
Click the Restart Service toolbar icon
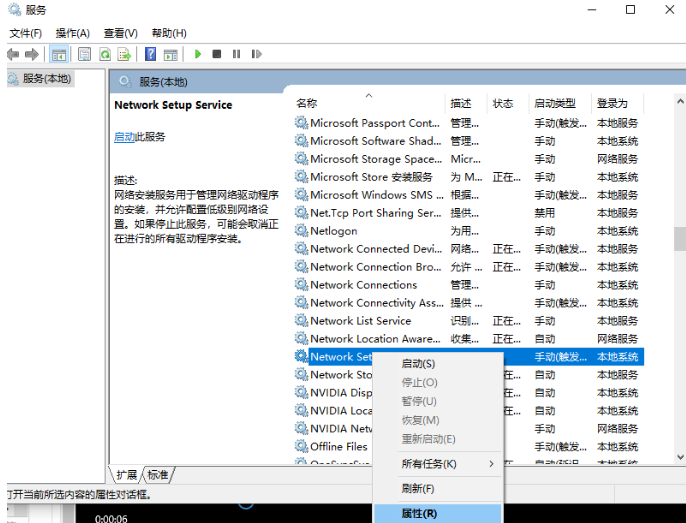pyautogui.click(x=257, y=54)
